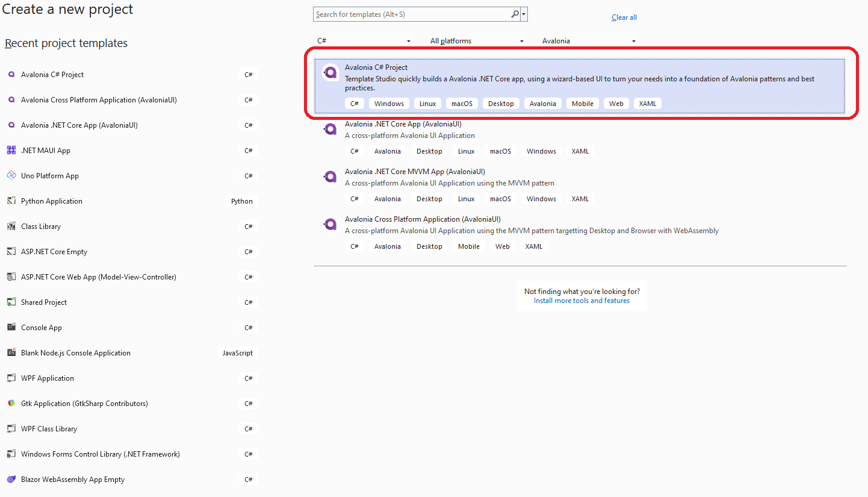This screenshot has height=497, width=868.
Task: Click Windows tag on Avalonia C# Project
Action: [389, 104]
